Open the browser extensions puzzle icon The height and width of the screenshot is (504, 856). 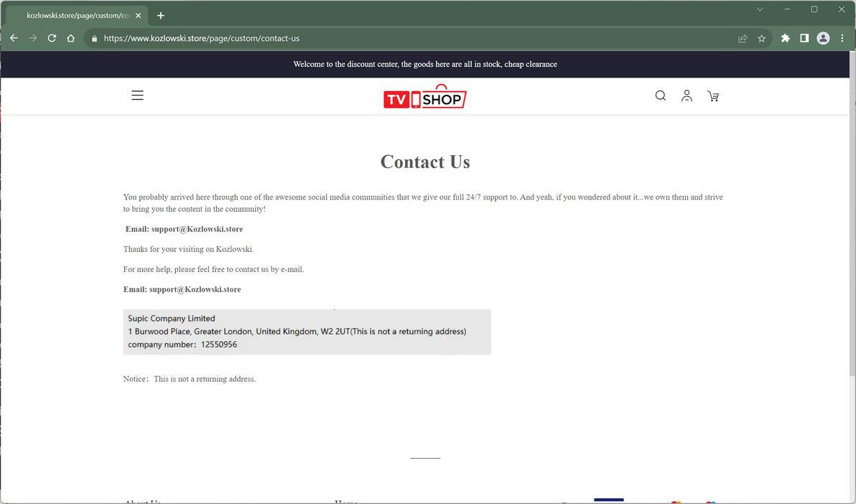tap(785, 38)
